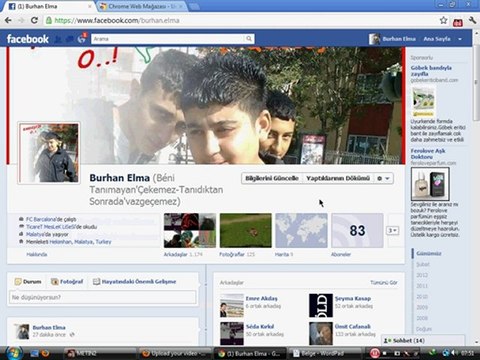Image resolution: width=480 pixels, height=360 pixels.
Task: Open Seda Kırkıl friend profile
Action: (x=260, y=326)
